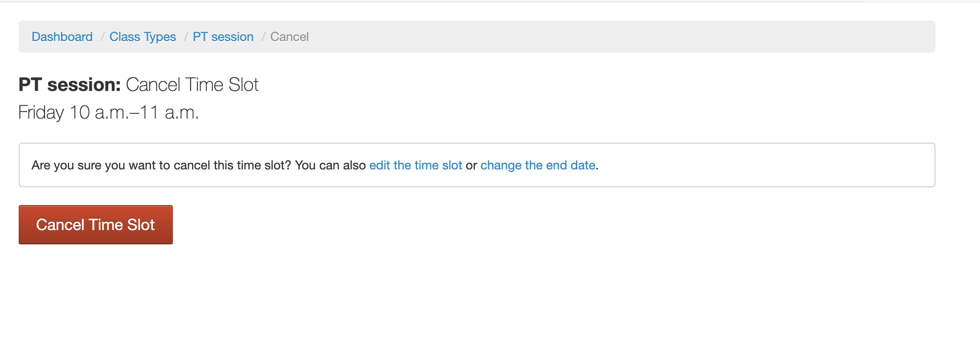Select the 'Friday 10 a.m.–11 a.m.' subtitle

(x=108, y=112)
